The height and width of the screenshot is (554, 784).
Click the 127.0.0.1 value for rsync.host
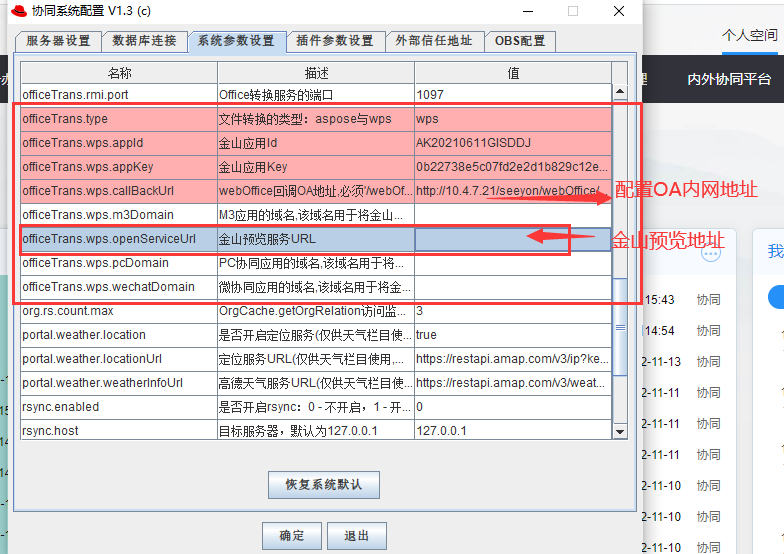tap(513, 430)
